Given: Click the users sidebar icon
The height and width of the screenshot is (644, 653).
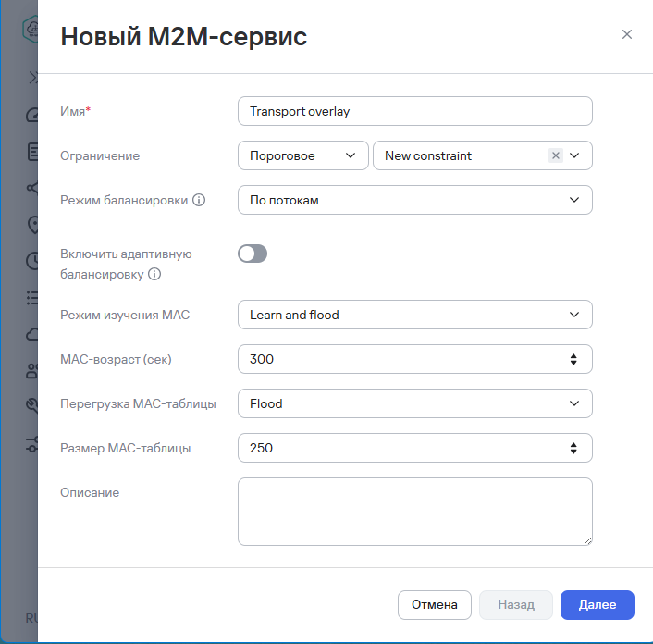Looking at the screenshot, I should (x=31, y=371).
